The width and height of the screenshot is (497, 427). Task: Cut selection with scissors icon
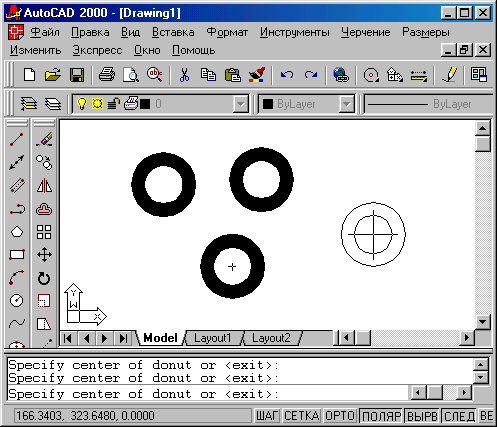(184, 75)
